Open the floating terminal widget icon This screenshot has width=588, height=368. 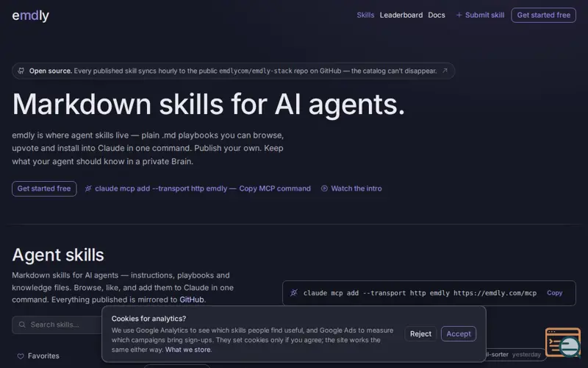(x=562, y=342)
